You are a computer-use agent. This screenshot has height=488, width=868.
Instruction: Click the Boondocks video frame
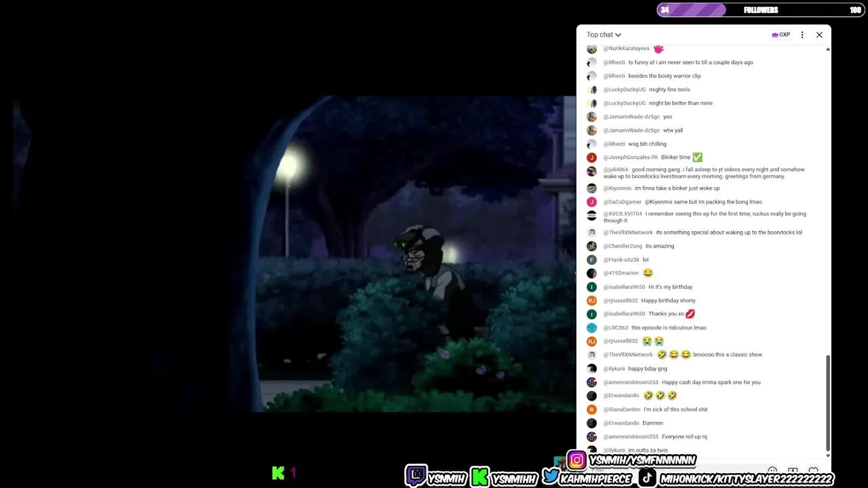coord(294,254)
